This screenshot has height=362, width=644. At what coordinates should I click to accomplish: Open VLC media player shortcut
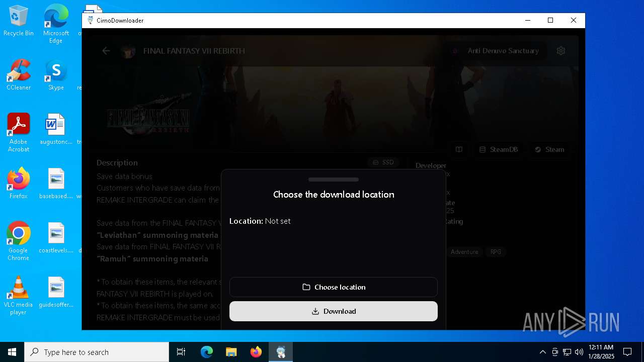[19, 296]
